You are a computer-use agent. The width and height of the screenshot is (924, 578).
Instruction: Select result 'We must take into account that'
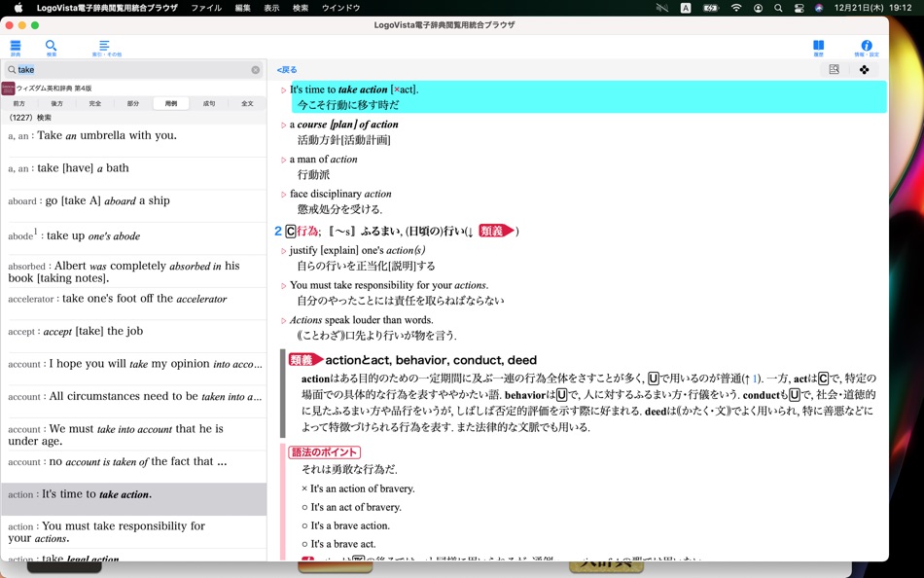[134, 434]
